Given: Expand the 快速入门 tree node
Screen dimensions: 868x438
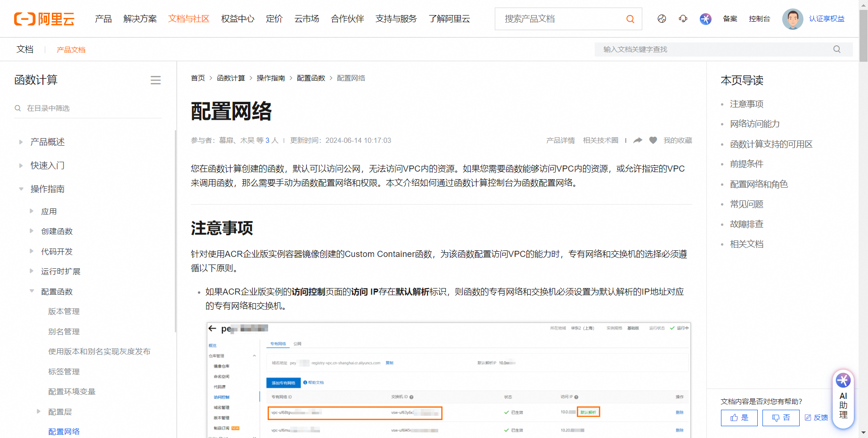Looking at the screenshot, I should pyautogui.click(x=21, y=165).
